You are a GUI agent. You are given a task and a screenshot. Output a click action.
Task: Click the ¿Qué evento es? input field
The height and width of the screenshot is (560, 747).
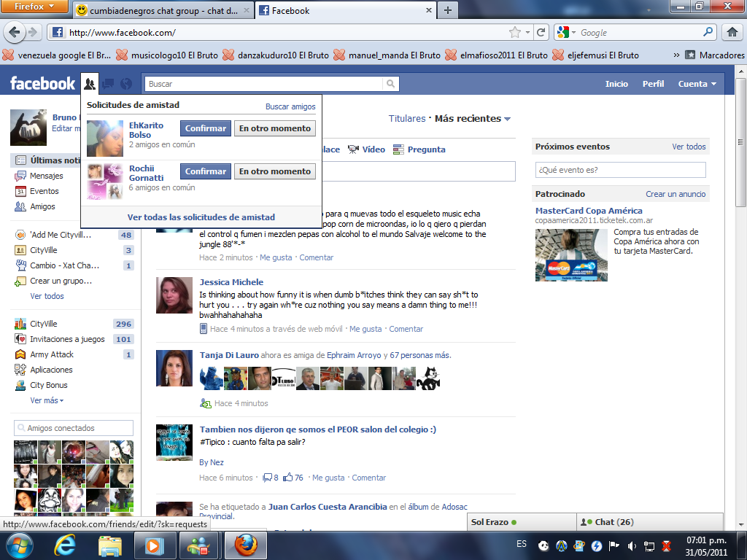tap(620, 170)
